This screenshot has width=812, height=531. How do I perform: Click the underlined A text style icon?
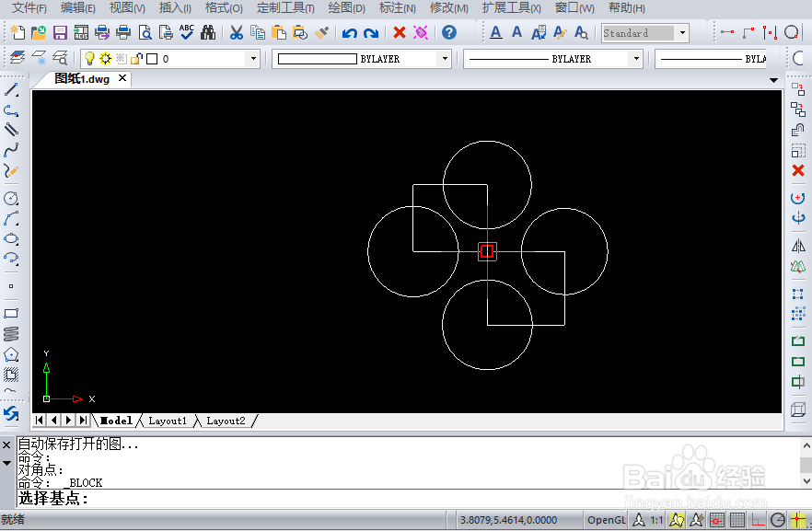(x=495, y=32)
